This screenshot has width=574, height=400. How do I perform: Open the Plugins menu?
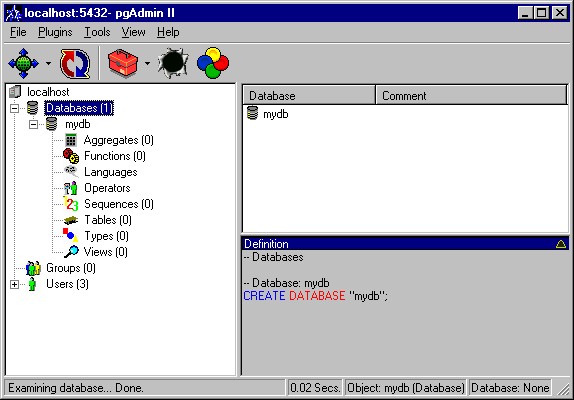coord(55,32)
